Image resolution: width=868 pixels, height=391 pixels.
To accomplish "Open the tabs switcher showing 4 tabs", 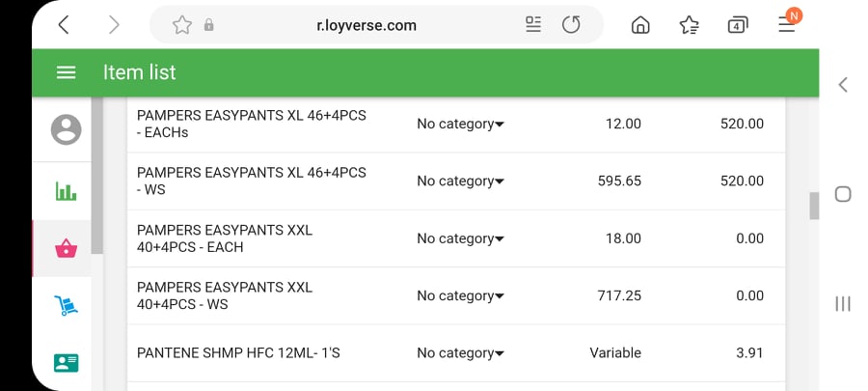I will (738, 25).
